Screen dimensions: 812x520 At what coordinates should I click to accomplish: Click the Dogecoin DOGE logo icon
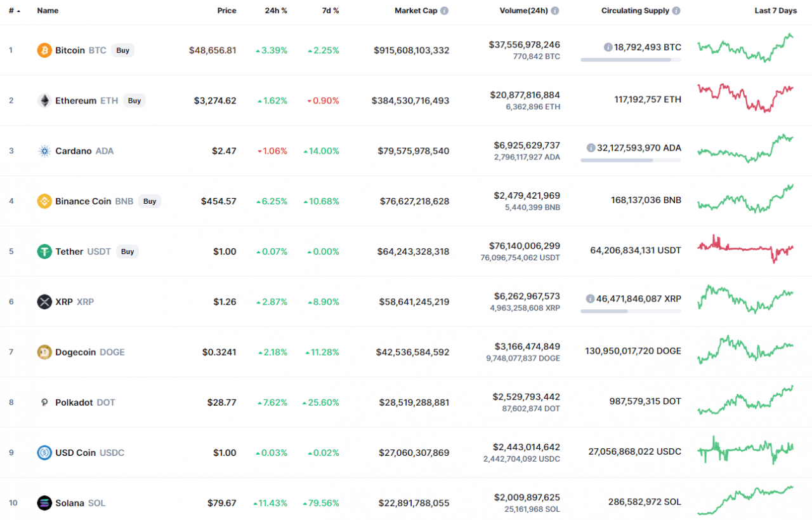(44, 352)
